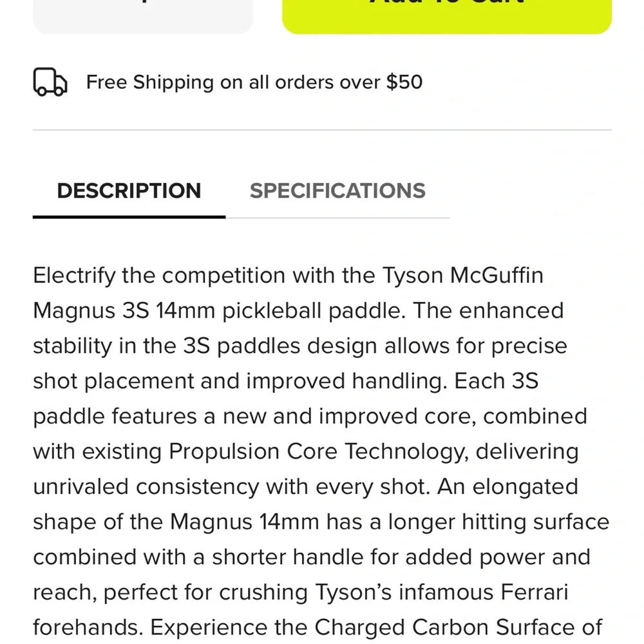Click the $50 amount in shipping notice

(404, 82)
